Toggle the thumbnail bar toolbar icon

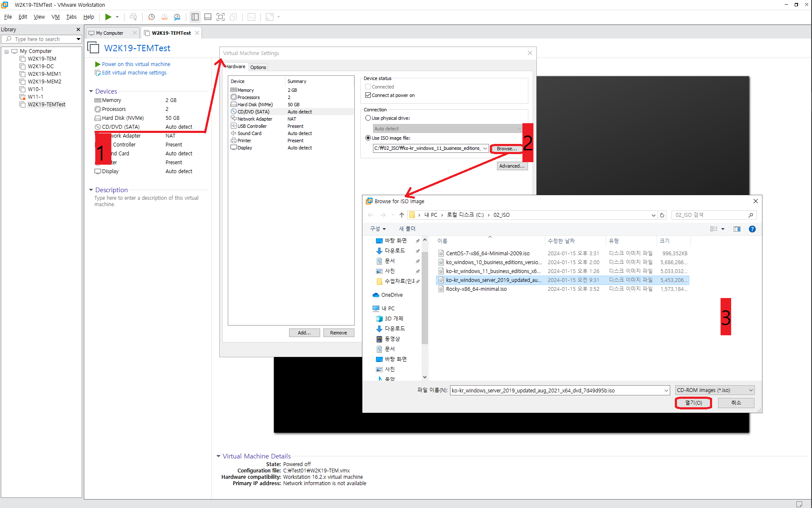point(208,17)
